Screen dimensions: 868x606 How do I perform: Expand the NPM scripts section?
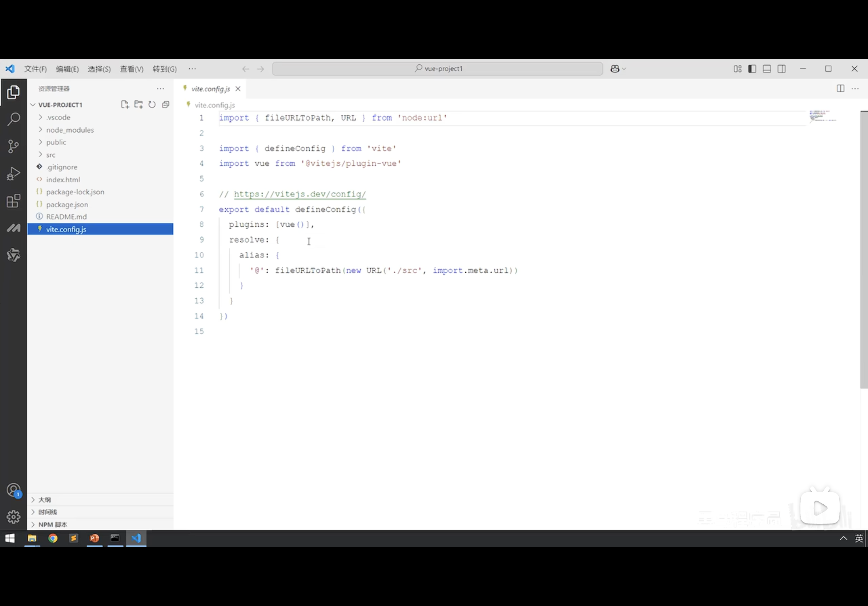point(53,524)
